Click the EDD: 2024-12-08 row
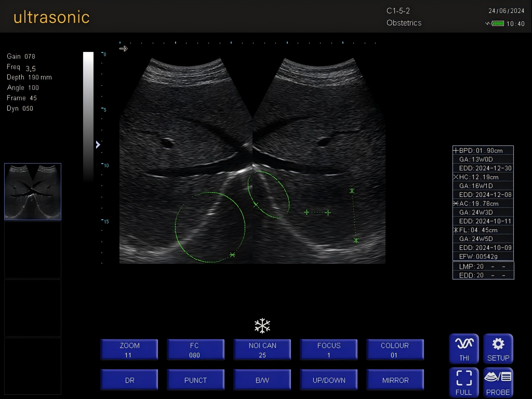This screenshot has width=532, height=399. tap(483, 195)
